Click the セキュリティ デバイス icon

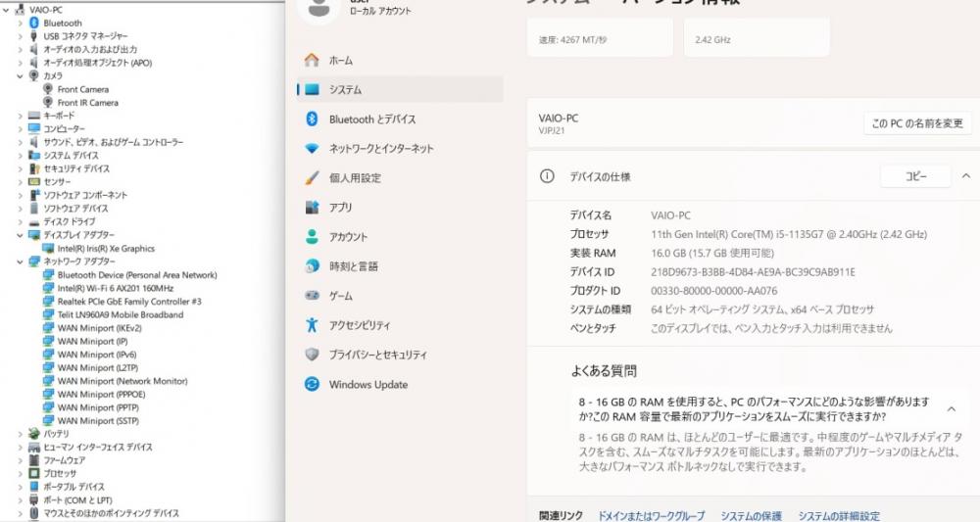34,168
